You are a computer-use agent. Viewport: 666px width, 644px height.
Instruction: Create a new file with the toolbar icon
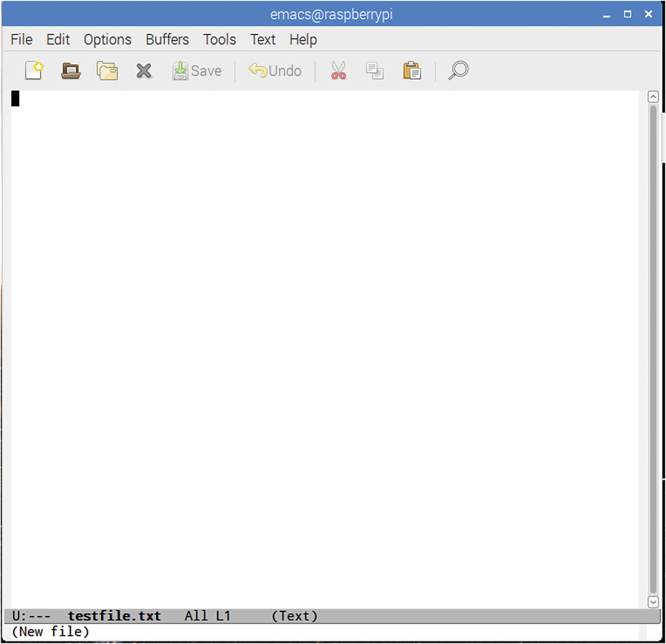pos(33,71)
